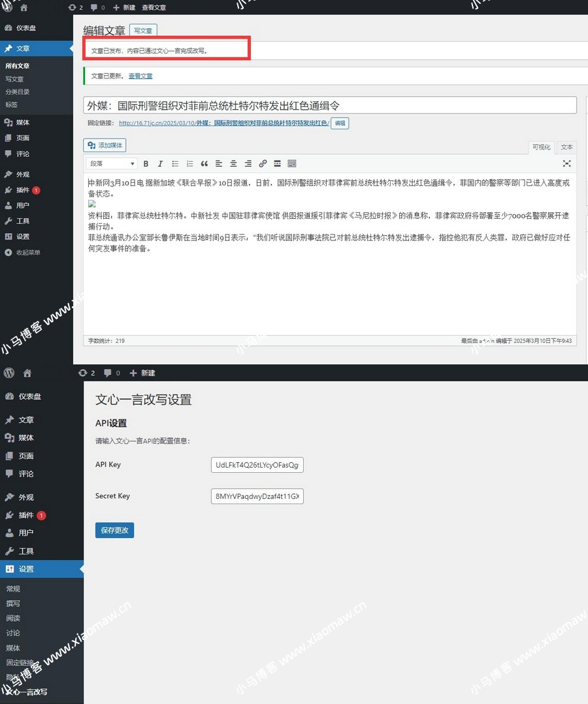
Task: Align text left in the editor toolbar
Action: coord(219,164)
